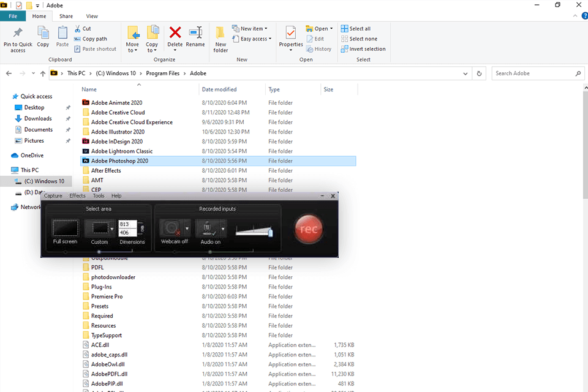
Task: Open the Effects menu in recorder
Action: (x=77, y=196)
